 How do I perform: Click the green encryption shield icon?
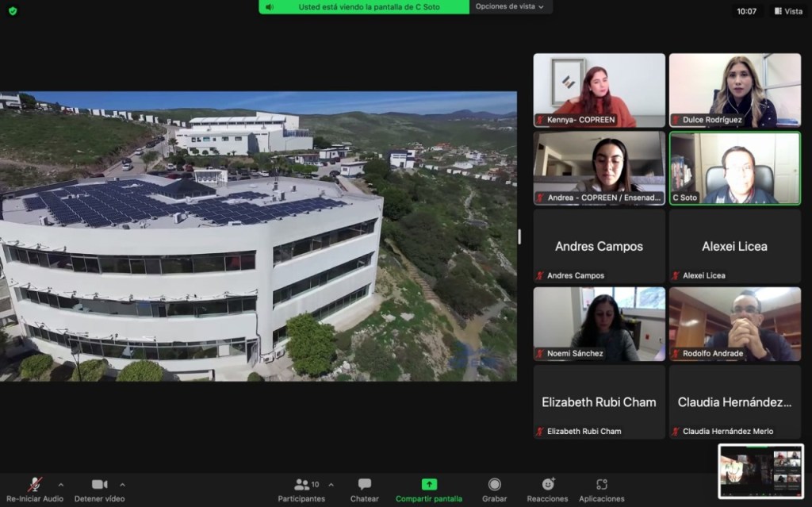click(13, 11)
